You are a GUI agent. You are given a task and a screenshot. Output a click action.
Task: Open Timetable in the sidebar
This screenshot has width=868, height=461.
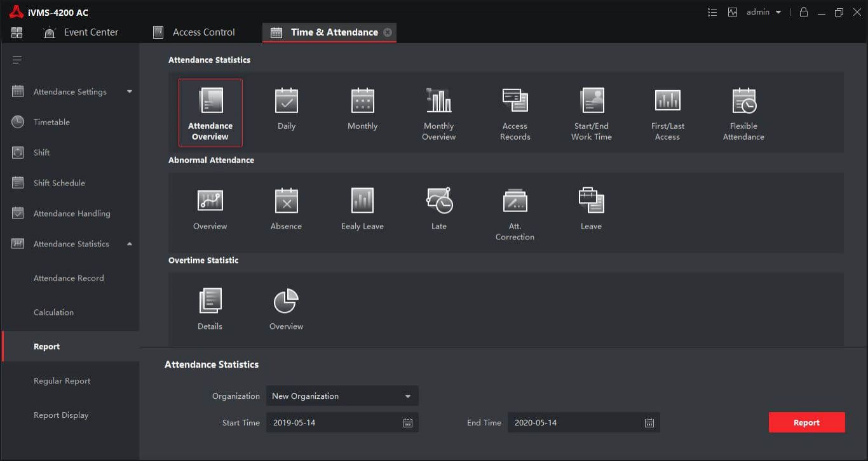click(71, 122)
